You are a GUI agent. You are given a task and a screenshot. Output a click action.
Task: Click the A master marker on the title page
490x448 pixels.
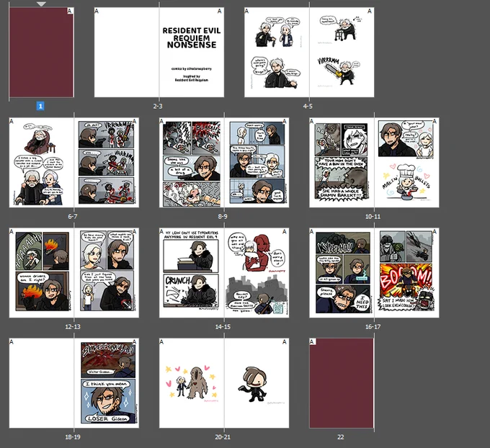219,11
